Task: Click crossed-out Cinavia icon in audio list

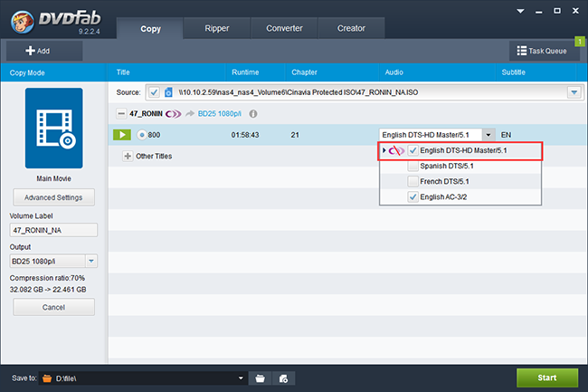Action: coord(396,150)
